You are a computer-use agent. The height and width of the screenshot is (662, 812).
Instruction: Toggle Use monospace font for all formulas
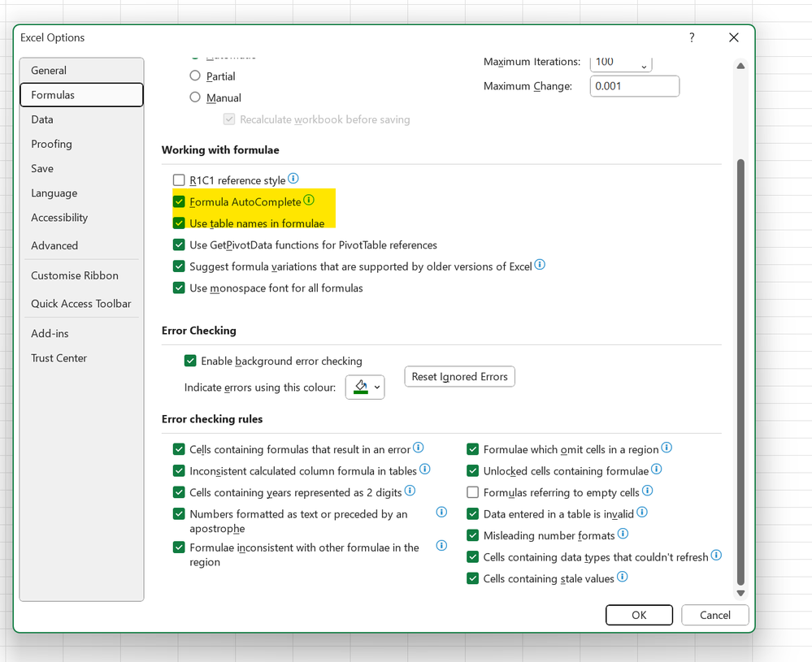(x=179, y=288)
